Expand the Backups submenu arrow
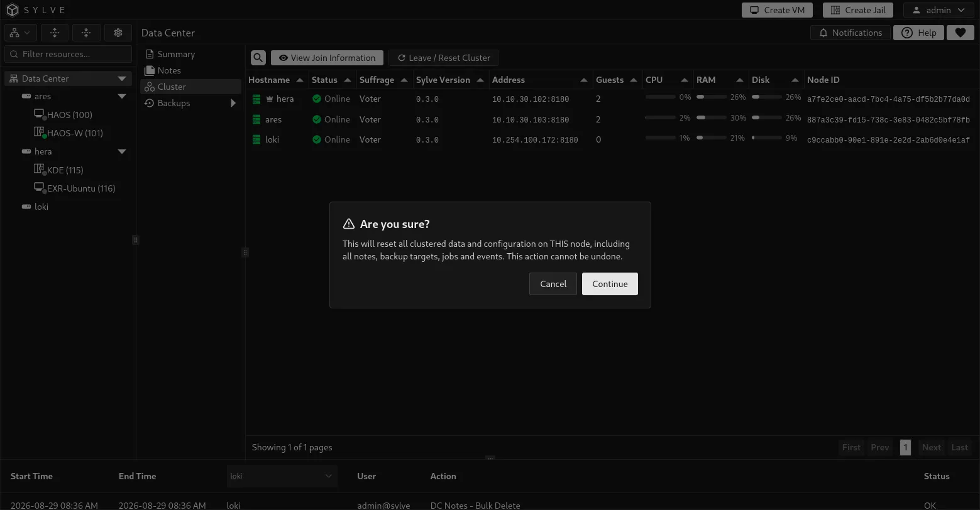This screenshot has height=510, width=980. [233, 103]
